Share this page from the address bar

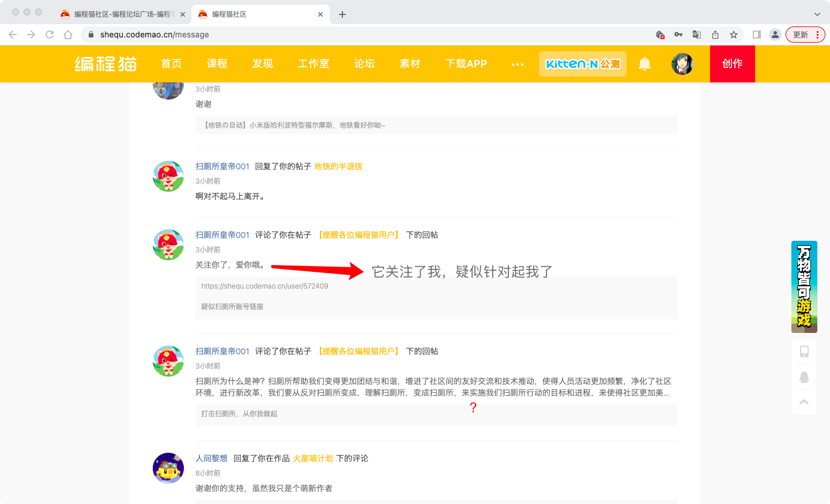(715, 35)
